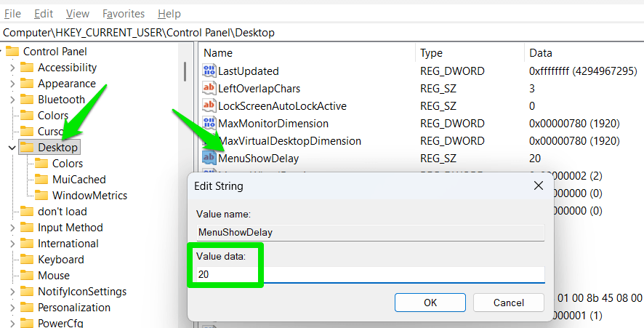Select the MenuShowDelay string value icon
644x328 pixels.
(209, 159)
